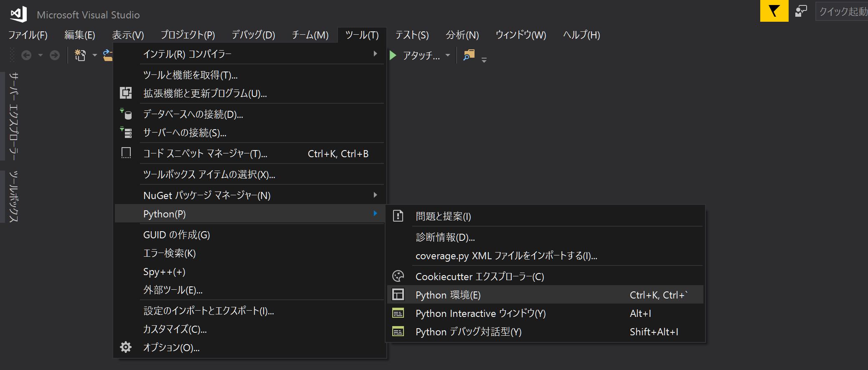The width and height of the screenshot is (868, 370).
Task: Open the 編集(E) menu
Action: click(x=80, y=35)
